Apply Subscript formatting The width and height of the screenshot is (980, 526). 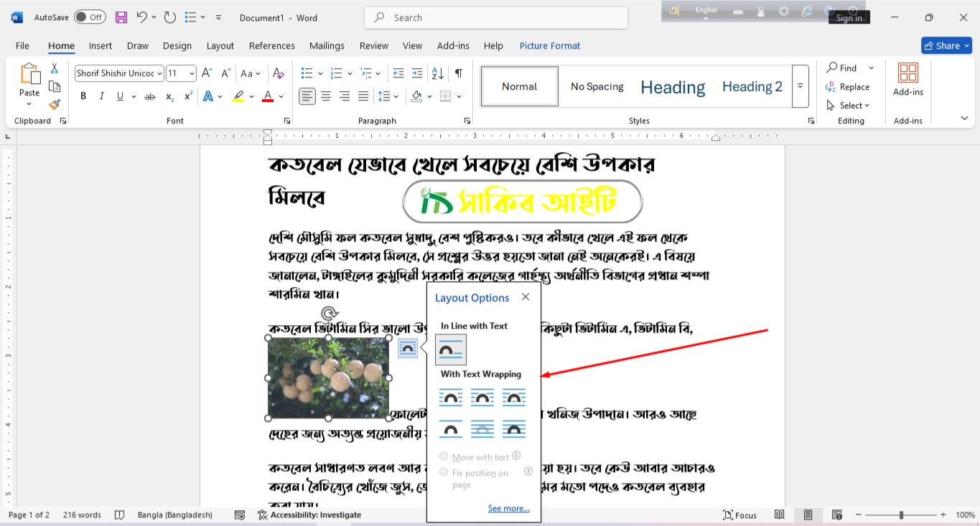(x=169, y=96)
